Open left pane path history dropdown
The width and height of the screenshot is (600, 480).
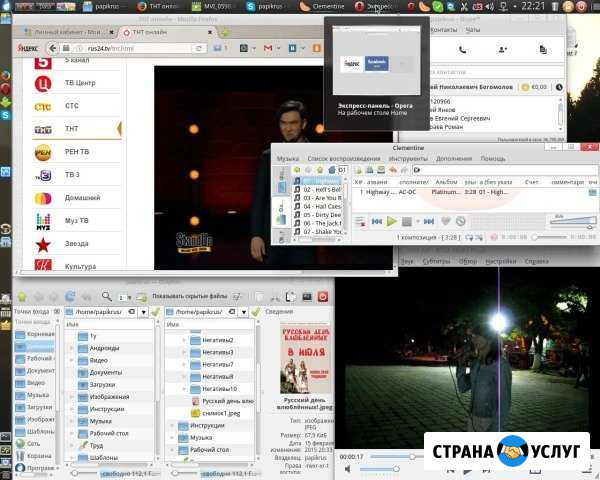(143, 312)
